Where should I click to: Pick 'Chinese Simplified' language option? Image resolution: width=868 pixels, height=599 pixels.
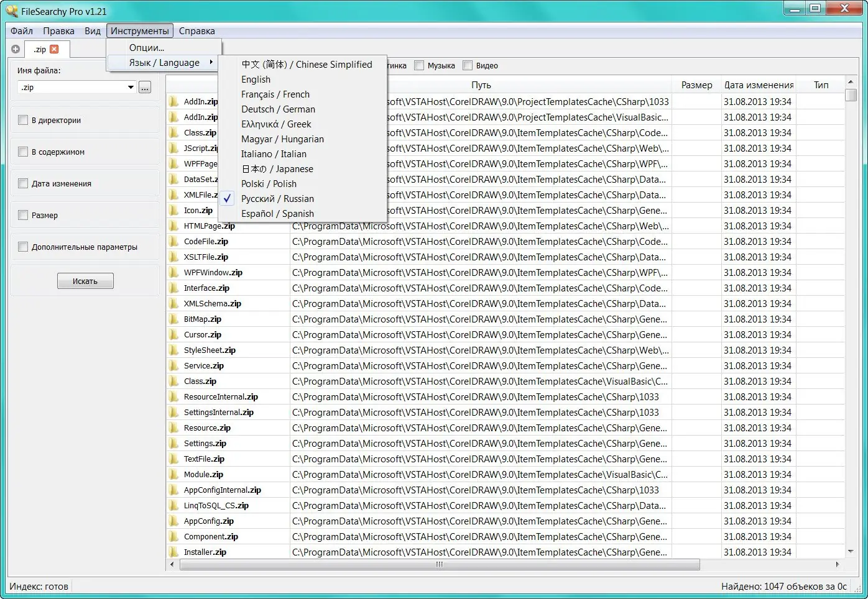(x=303, y=65)
